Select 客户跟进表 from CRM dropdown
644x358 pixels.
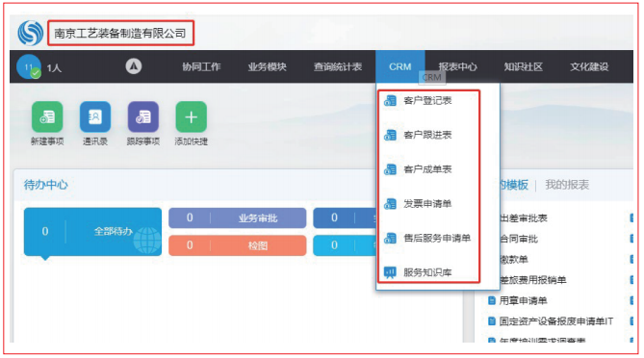pos(428,135)
